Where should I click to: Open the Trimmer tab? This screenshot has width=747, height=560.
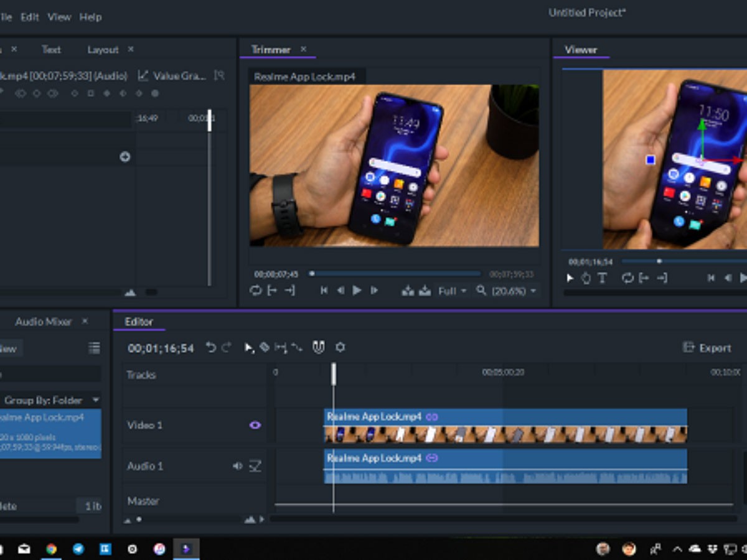(271, 49)
